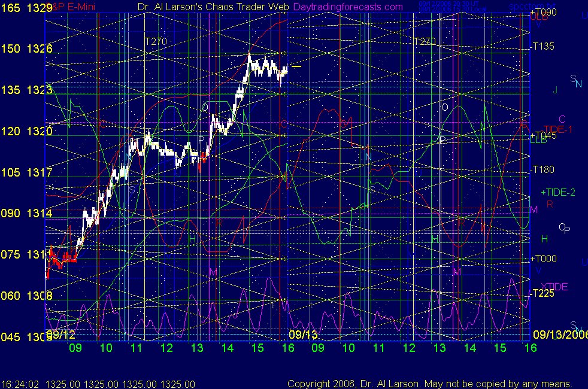588x389 pixels.
Task: Click the magenta "Daytradingforecasts.com" text
Action: point(348,7)
